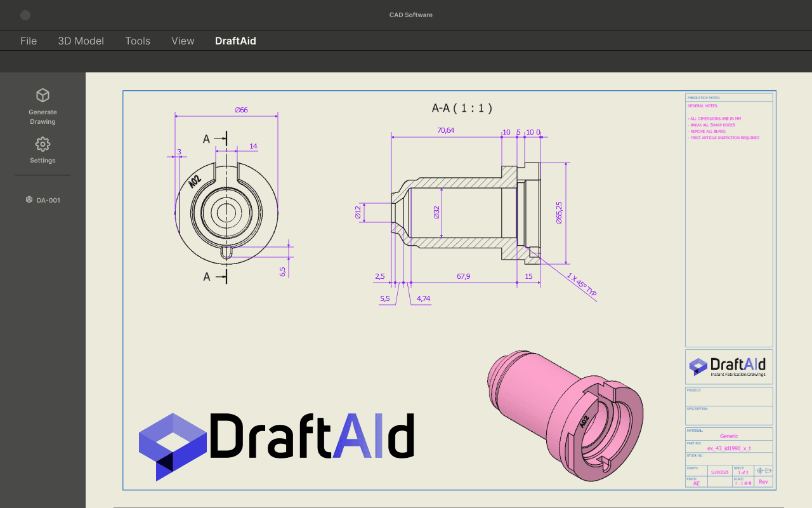812x508 pixels.
Task: Click the 5,5 leader dimension
Action: point(385,298)
